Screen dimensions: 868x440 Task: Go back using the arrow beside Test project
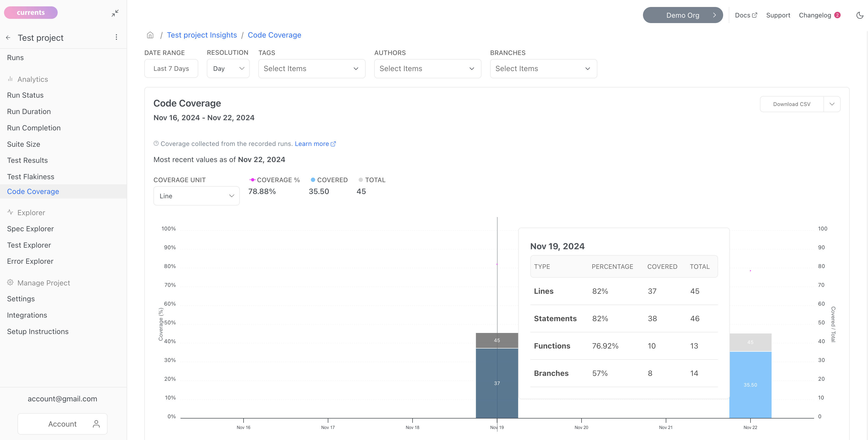coord(8,38)
